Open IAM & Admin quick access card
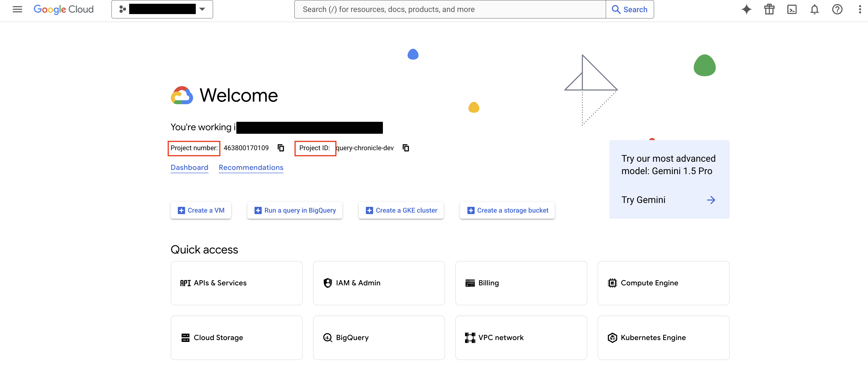This screenshot has width=868, height=375. tap(379, 283)
